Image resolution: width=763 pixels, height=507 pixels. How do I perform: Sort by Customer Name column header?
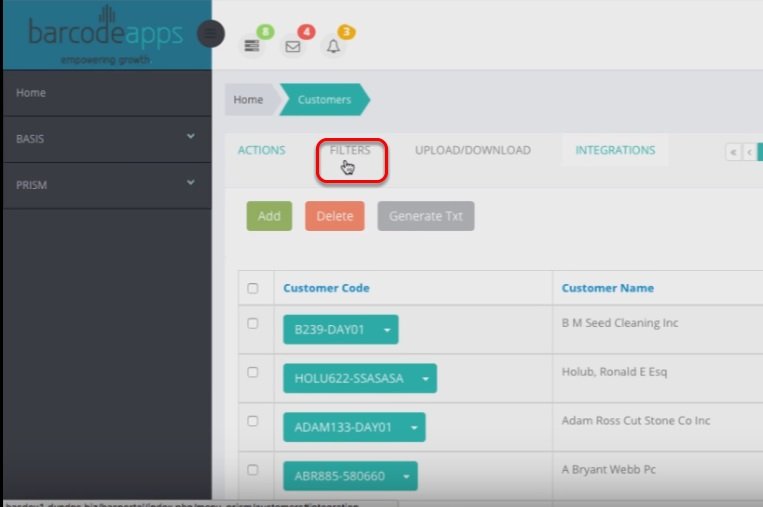607,288
